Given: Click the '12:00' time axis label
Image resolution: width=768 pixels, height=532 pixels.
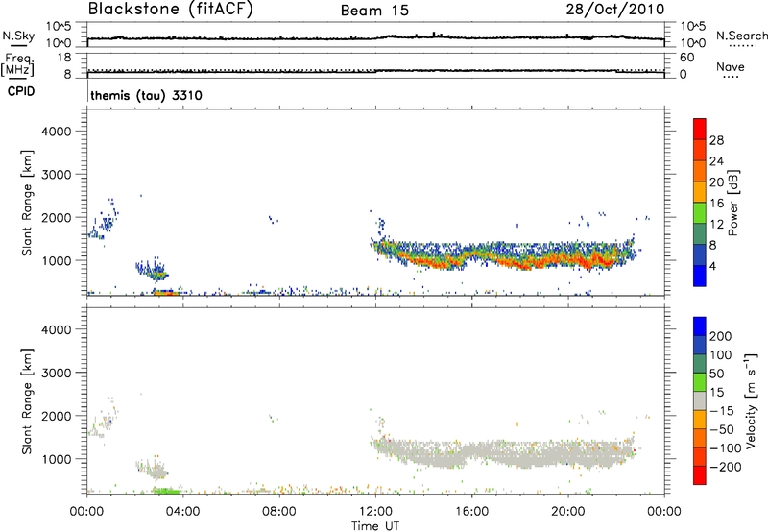Looking at the screenshot, I should pos(375,512).
